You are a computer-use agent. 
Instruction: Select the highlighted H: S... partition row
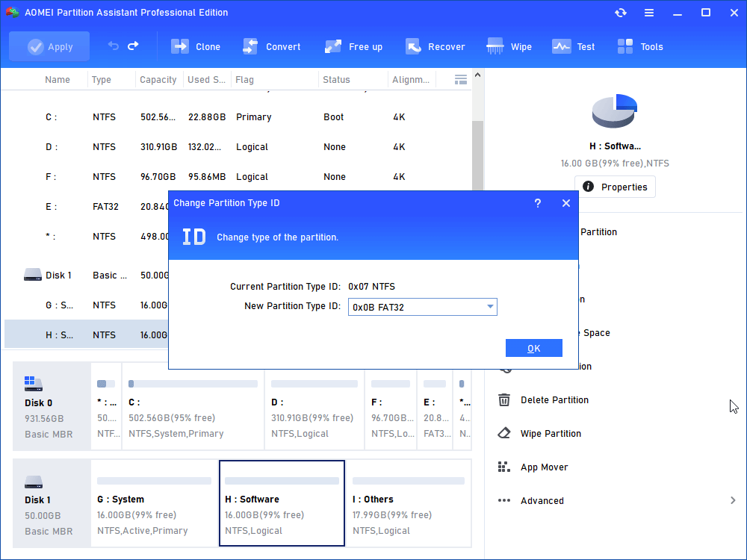[x=86, y=335]
